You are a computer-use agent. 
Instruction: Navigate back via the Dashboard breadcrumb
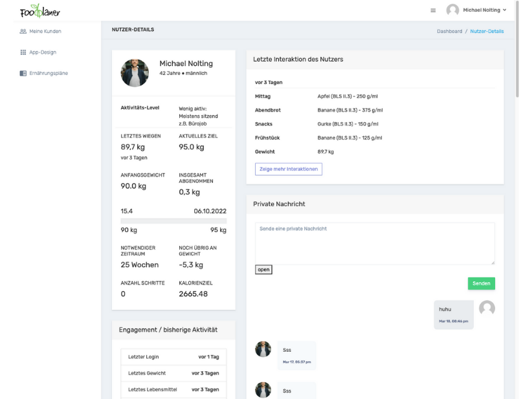(x=449, y=30)
